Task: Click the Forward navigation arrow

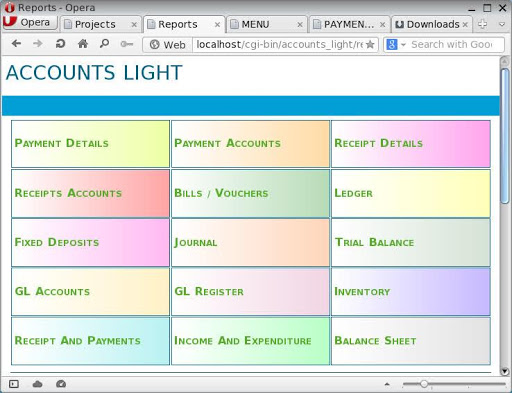Action: tap(38, 44)
